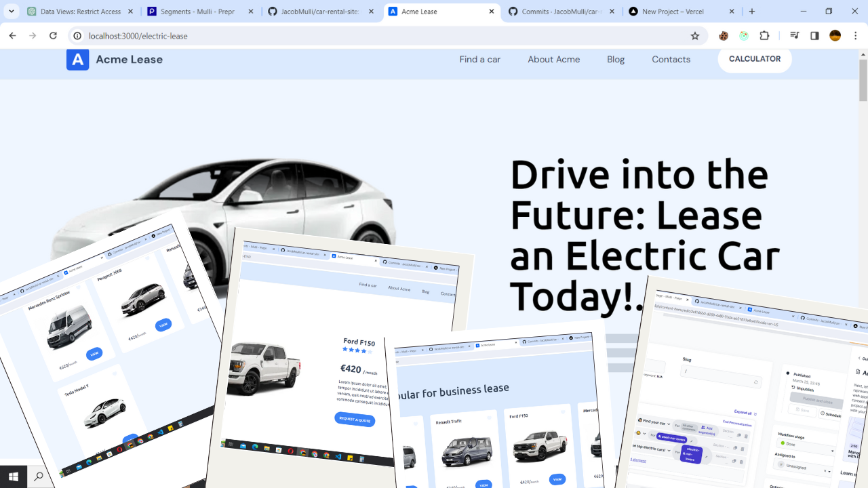
Task: Open the Chrome profile avatar
Action: point(835,36)
